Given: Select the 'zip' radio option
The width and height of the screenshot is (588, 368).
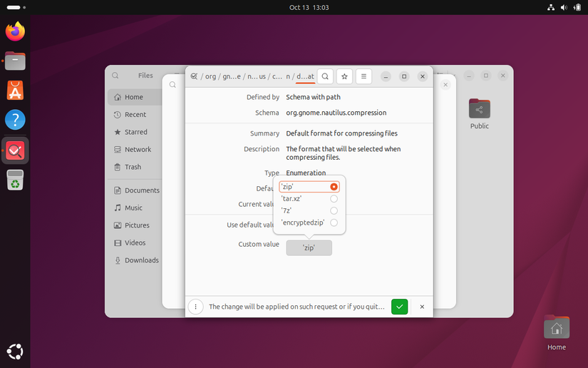Looking at the screenshot, I should coord(334,187).
